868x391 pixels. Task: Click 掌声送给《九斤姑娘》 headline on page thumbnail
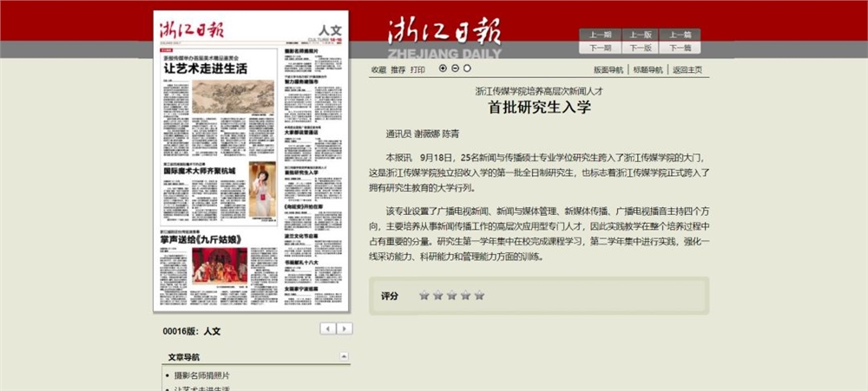pos(201,239)
